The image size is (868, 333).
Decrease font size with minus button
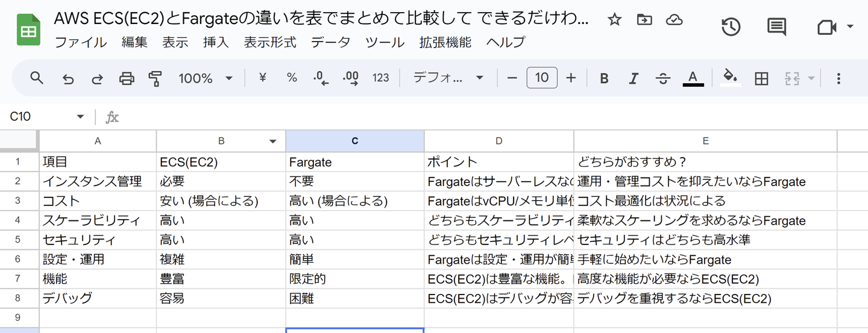(x=512, y=78)
